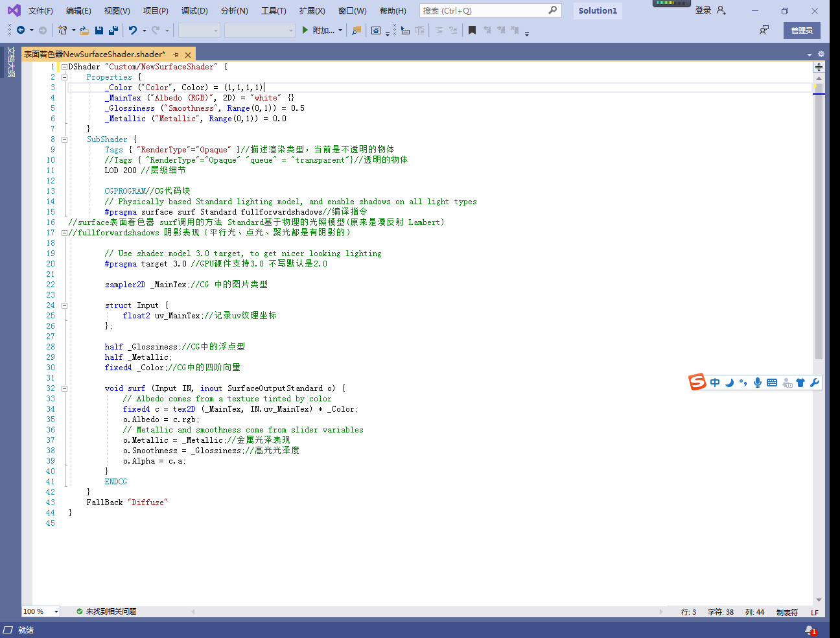The width and height of the screenshot is (840, 638).
Task: Collapse the Properties block on line 2
Action: [64, 77]
